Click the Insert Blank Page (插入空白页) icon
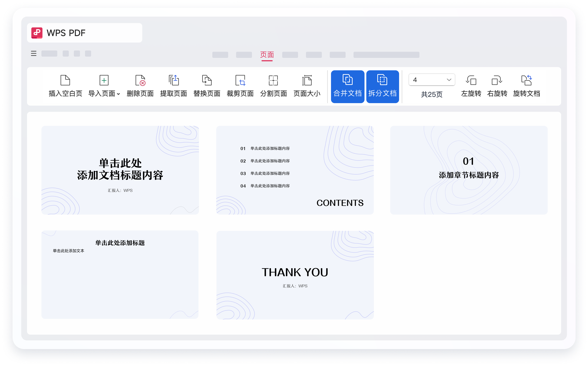The image size is (588, 366). 65,80
